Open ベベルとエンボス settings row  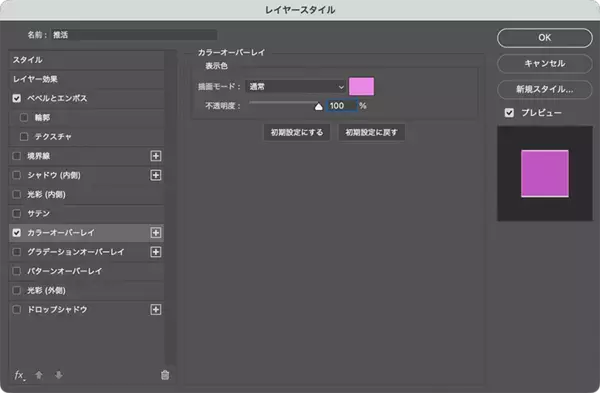86,98
